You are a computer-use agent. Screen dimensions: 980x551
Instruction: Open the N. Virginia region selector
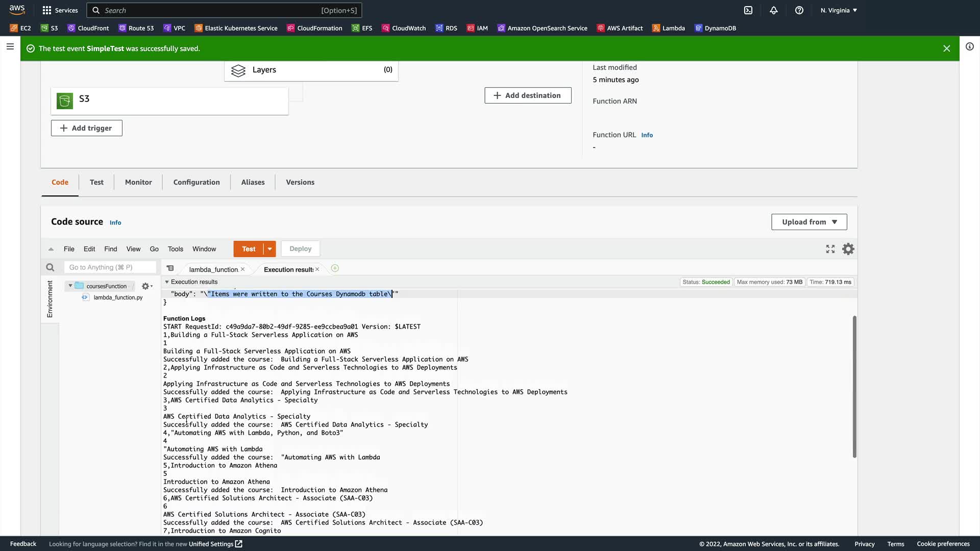(x=839, y=10)
